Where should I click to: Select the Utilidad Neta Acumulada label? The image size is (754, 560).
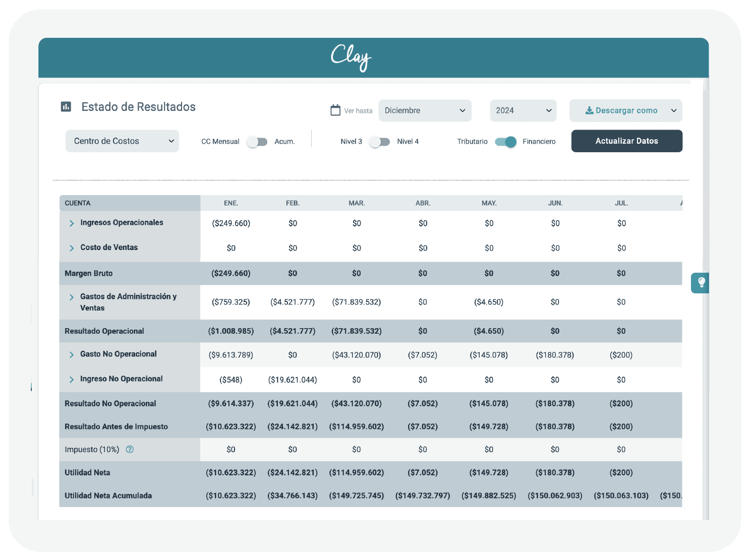[108, 496]
